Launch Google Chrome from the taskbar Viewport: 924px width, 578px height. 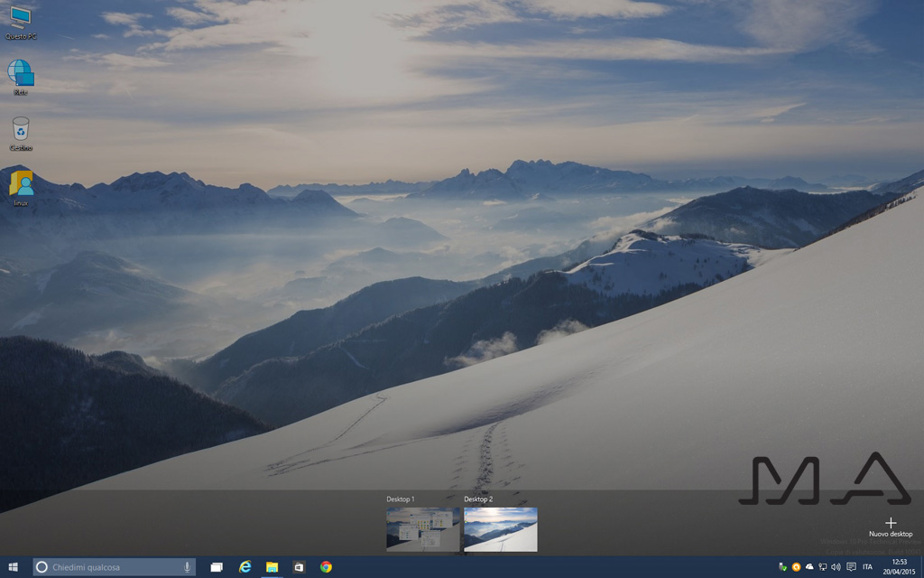(326, 567)
